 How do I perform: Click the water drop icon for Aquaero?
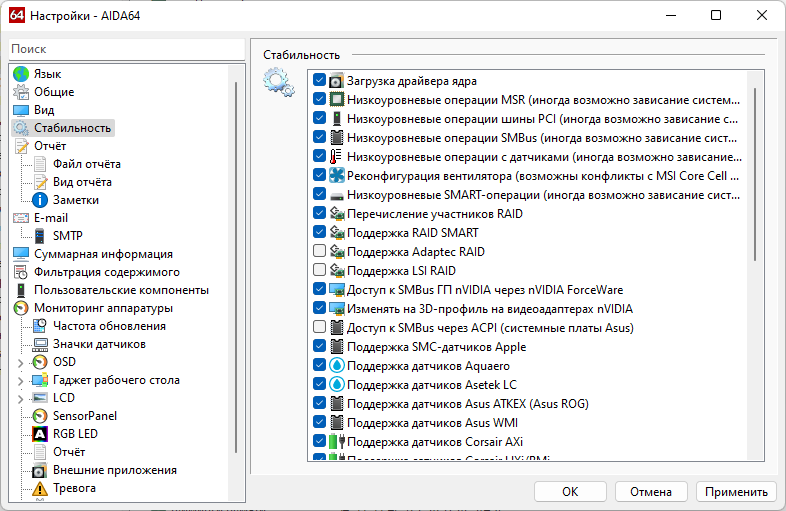337,366
